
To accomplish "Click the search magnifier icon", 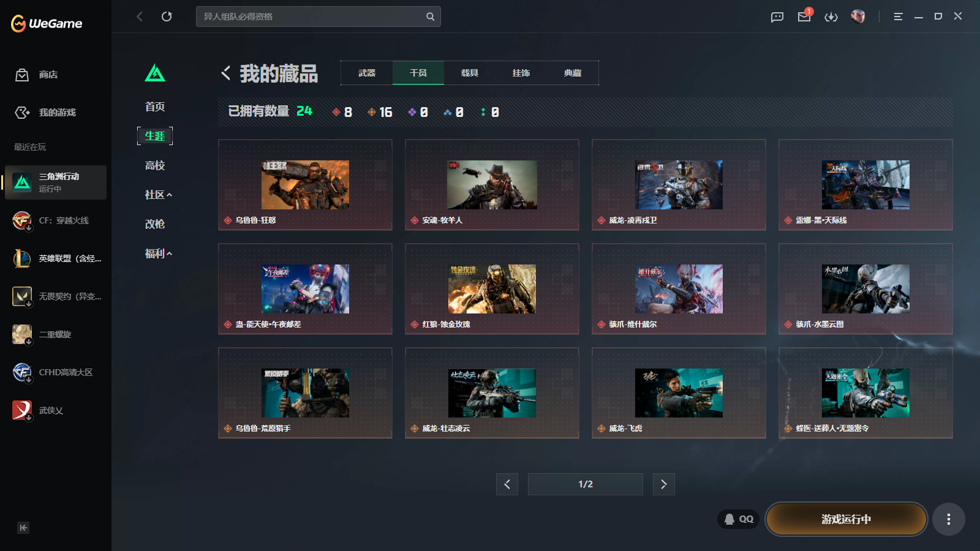I will (x=431, y=17).
